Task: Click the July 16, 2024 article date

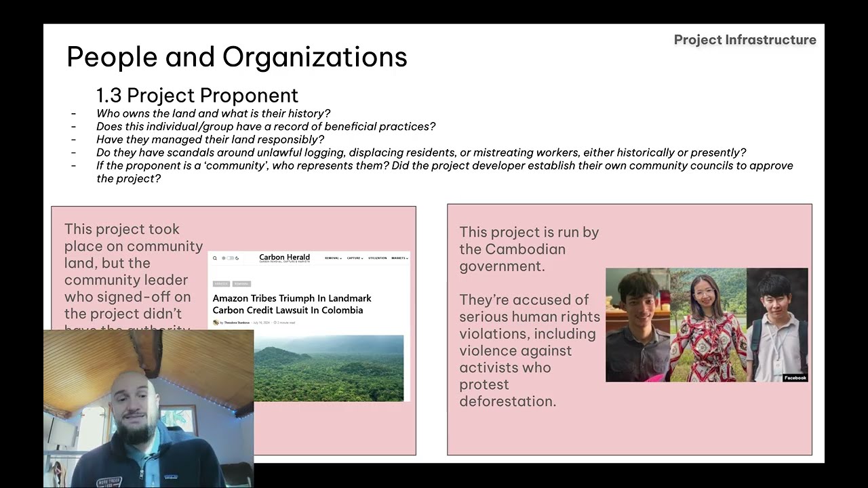Action: point(261,323)
